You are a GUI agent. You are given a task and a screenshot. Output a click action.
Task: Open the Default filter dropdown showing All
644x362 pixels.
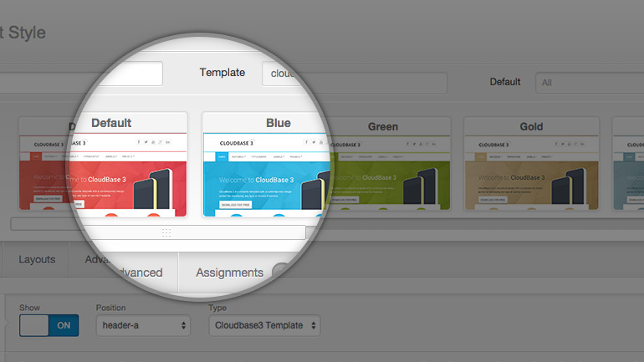point(590,83)
